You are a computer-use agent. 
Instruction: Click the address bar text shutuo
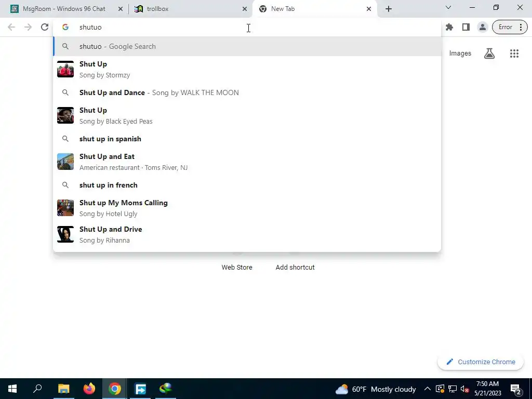(90, 27)
